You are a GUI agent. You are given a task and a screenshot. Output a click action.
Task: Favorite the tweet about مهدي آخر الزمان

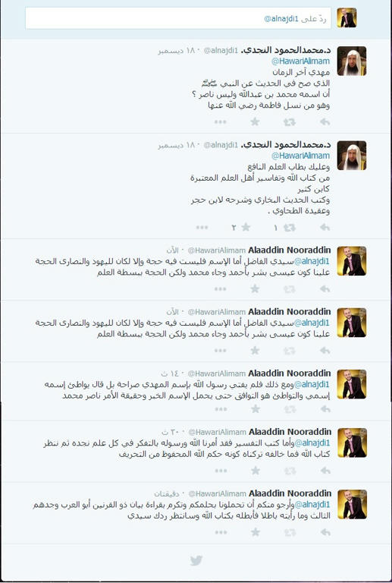point(255,122)
